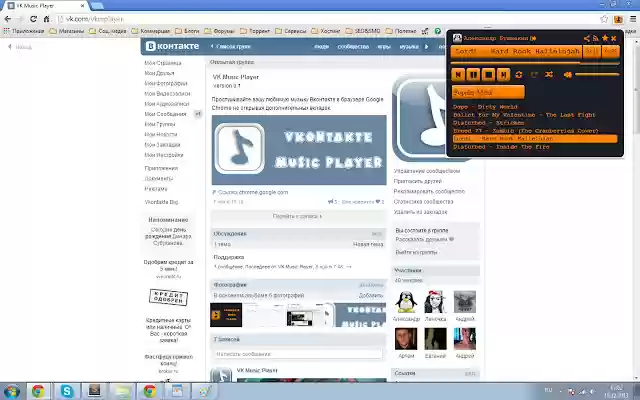Image resolution: width=640 pixels, height=400 pixels.
Task: Toggle repeat in the music player
Action: 519,75
